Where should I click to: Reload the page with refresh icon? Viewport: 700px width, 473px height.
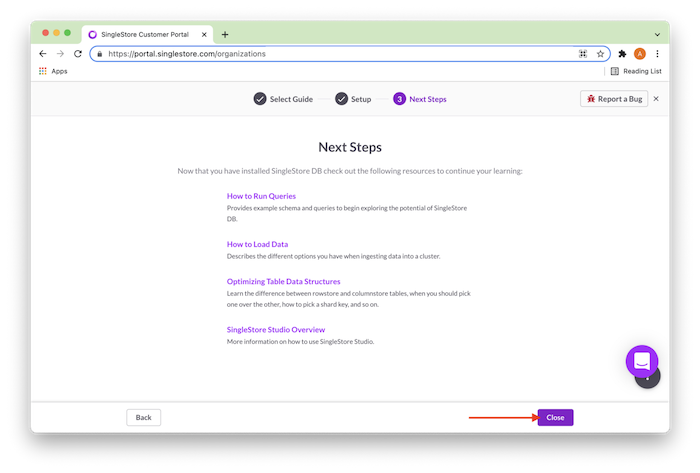click(x=78, y=54)
